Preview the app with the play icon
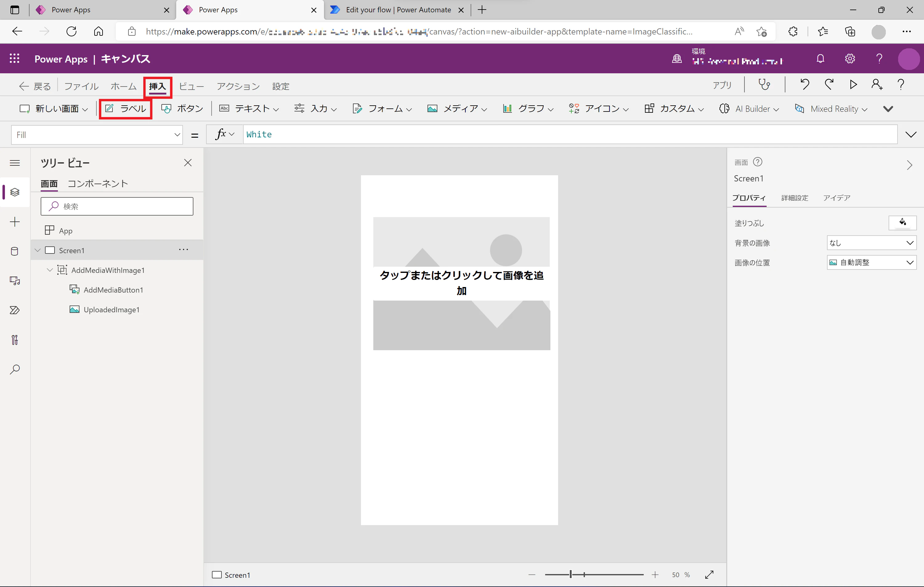The width and height of the screenshot is (924, 587). pyautogui.click(x=853, y=85)
